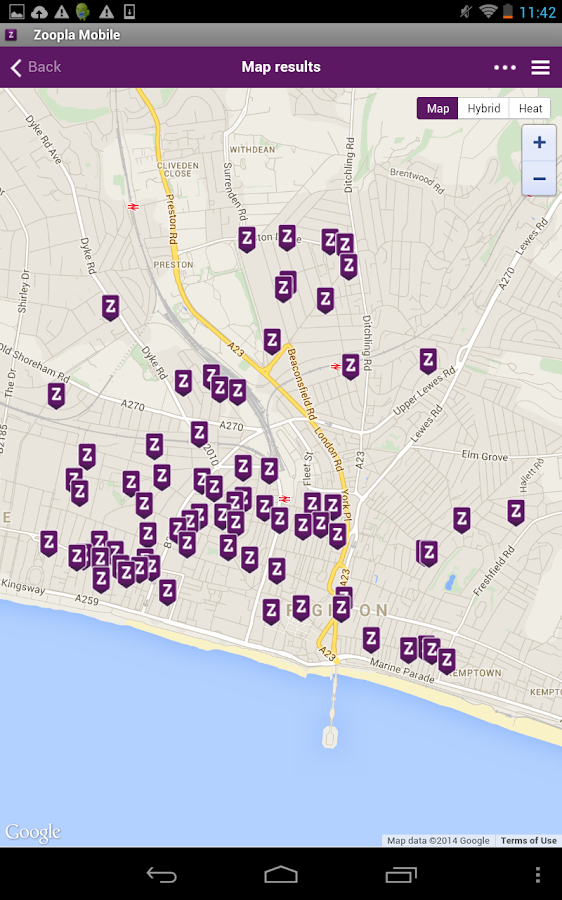This screenshot has height=900, width=562.
Task: Tap the Google logo on the map
Action: (33, 833)
